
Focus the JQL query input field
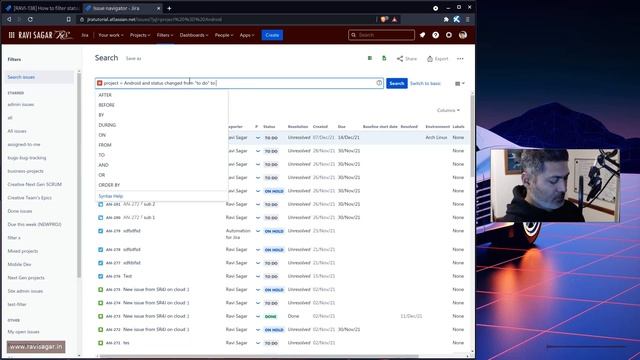pos(239,83)
